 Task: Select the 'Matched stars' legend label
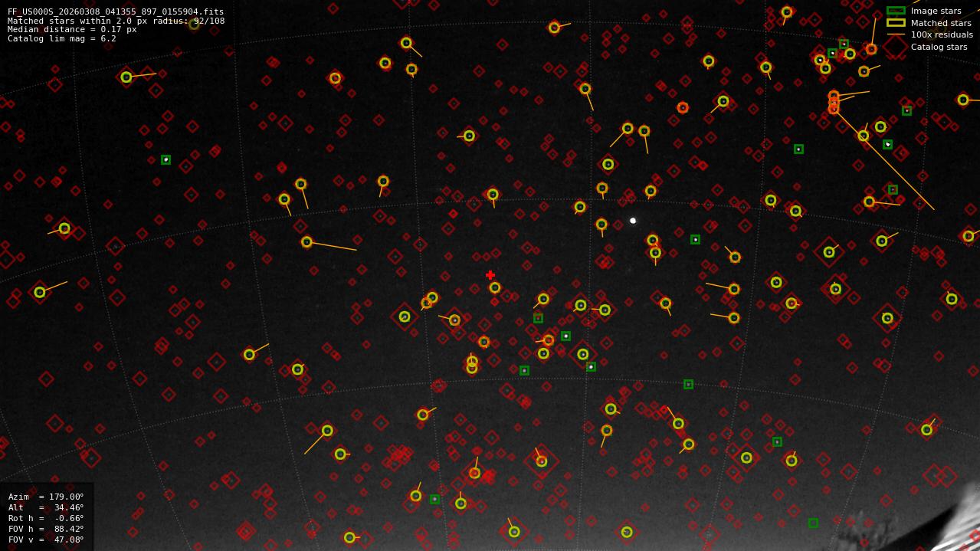point(941,23)
